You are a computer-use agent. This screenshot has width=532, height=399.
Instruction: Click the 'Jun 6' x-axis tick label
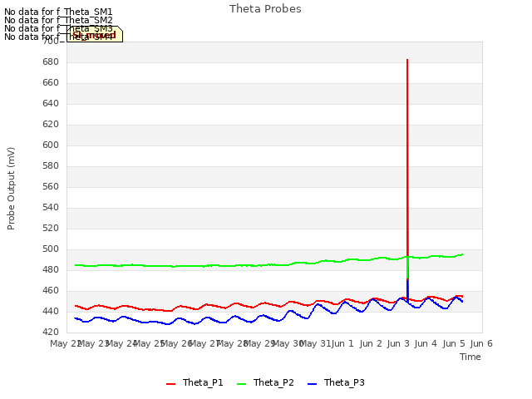481,343
